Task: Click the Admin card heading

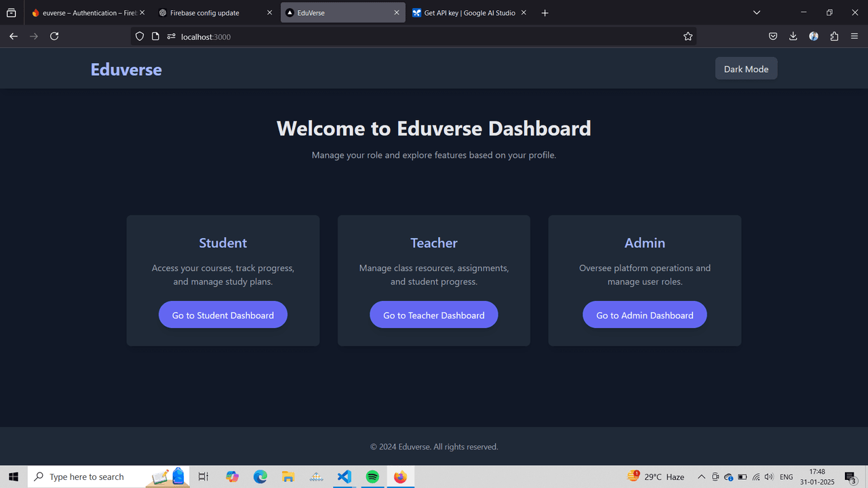Action: point(645,243)
